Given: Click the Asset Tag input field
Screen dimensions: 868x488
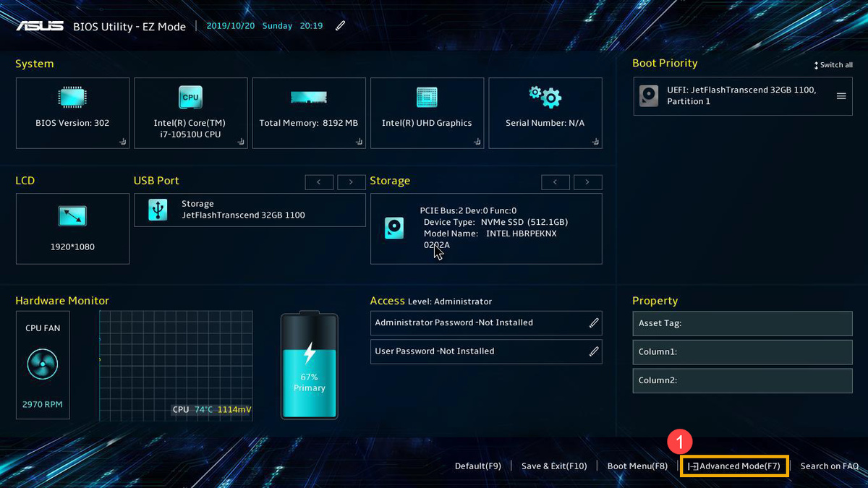Looking at the screenshot, I should pyautogui.click(x=742, y=324).
